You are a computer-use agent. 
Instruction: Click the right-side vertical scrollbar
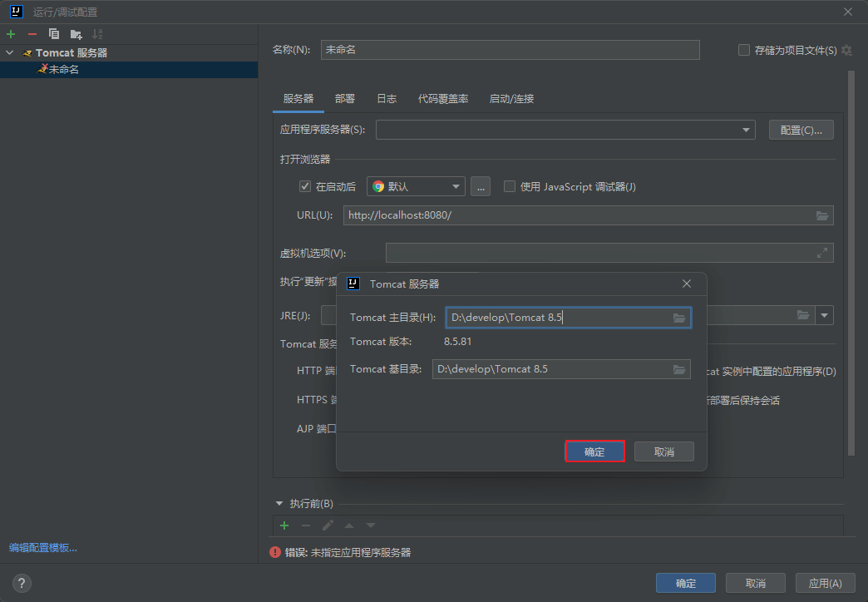pos(851,263)
